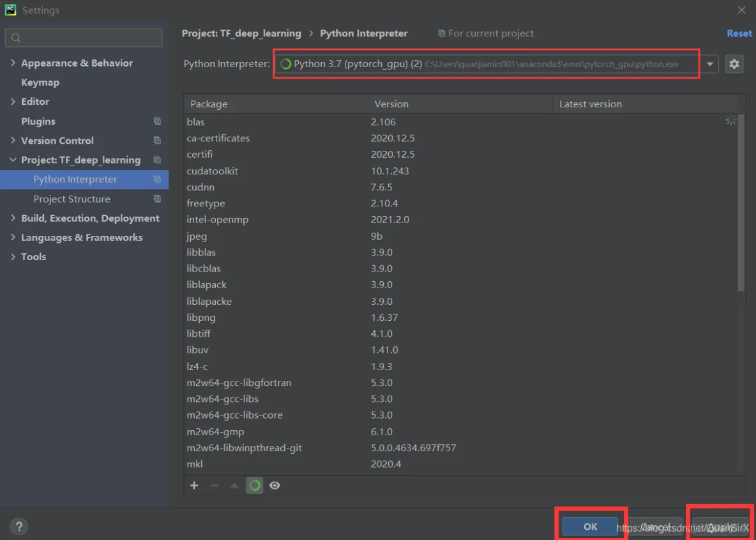Image resolution: width=756 pixels, height=540 pixels.
Task: Click the help question mark icon
Action: click(x=19, y=526)
